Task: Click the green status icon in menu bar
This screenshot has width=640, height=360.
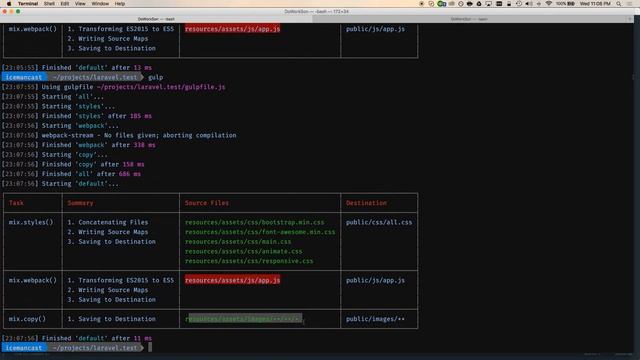Action: 442,4
